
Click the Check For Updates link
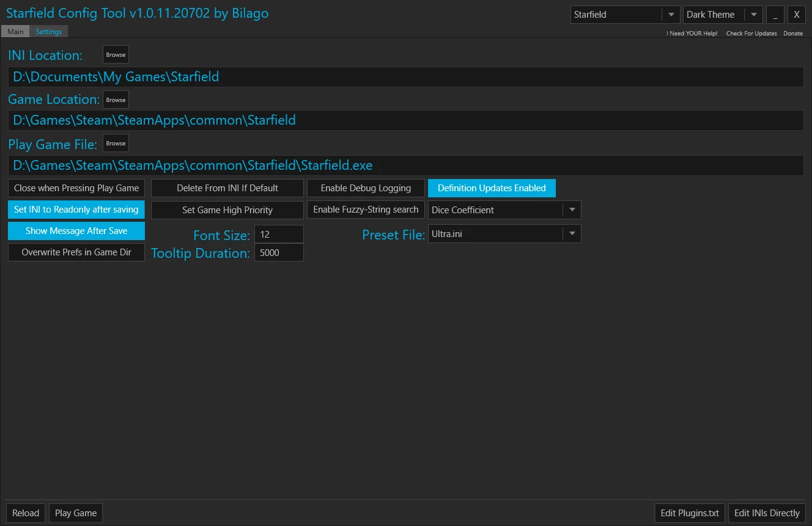pyautogui.click(x=751, y=34)
